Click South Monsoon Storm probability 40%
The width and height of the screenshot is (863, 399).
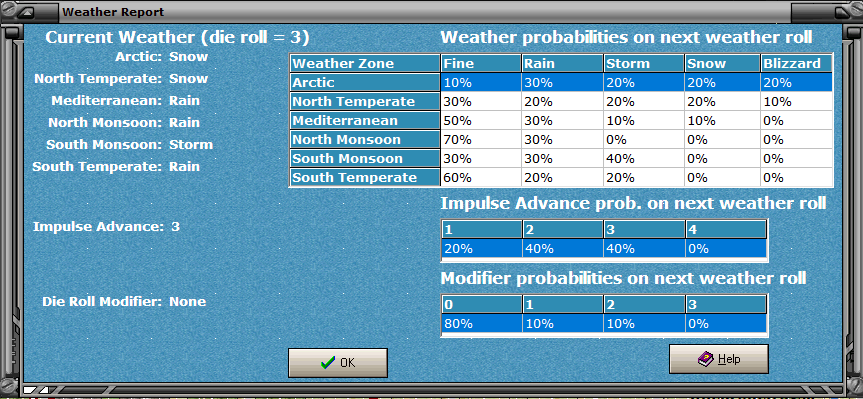click(643, 158)
